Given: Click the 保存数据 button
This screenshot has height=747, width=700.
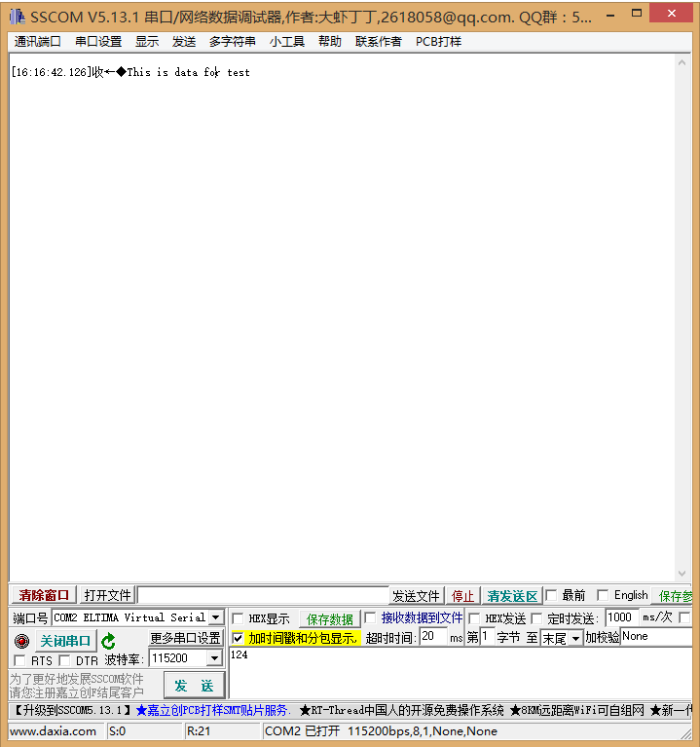Looking at the screenshot, I should pyautogui.click(x=329, y=618).
